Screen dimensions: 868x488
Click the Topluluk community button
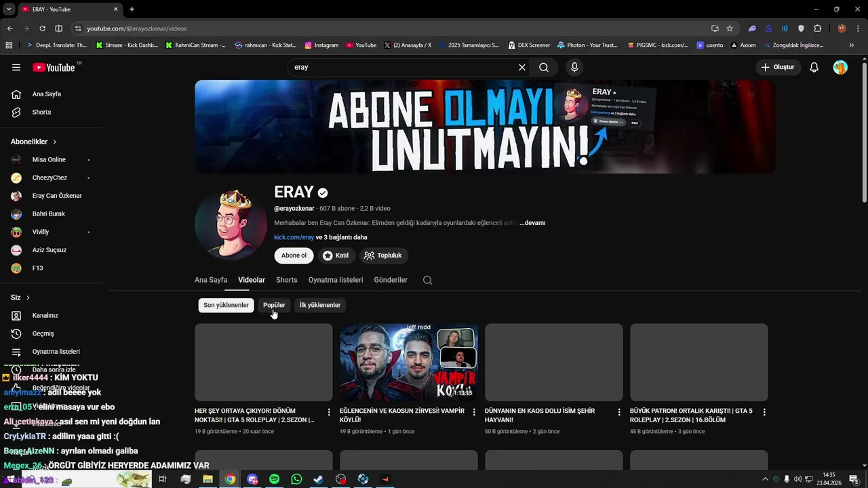coord(383,256)
